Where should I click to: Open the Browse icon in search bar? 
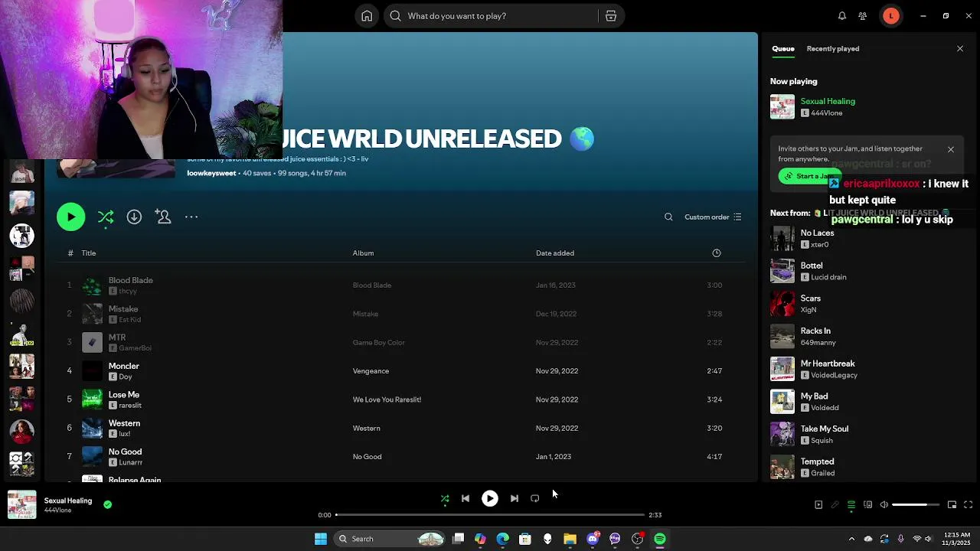(611, 16)
